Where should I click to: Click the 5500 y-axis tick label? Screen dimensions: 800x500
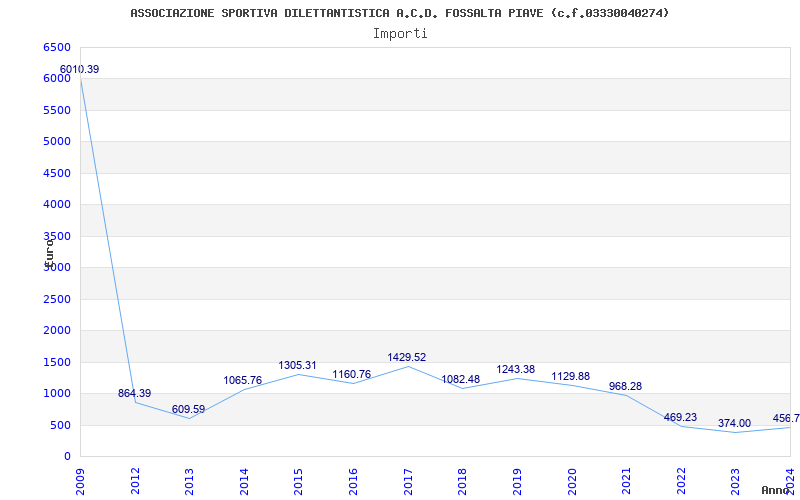pyautogui.click(x=56, y=110)
